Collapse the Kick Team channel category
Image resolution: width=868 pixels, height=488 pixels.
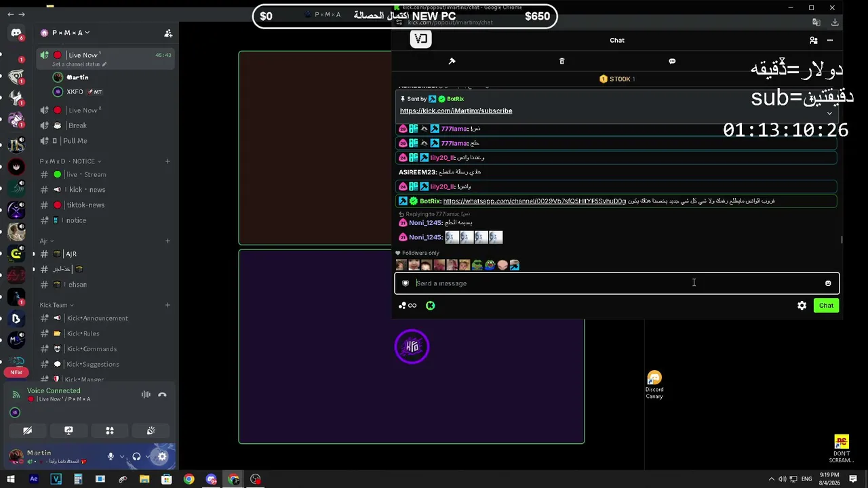pos(56,305)
